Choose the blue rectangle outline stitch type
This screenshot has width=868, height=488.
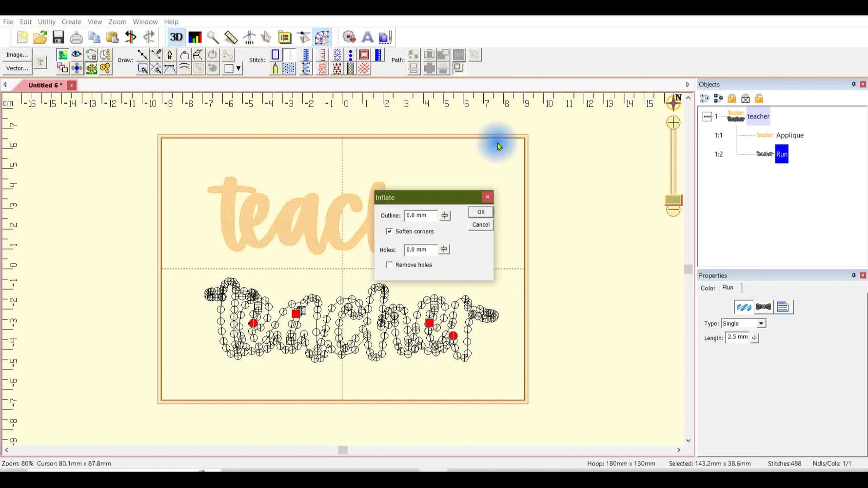point(276,55)
